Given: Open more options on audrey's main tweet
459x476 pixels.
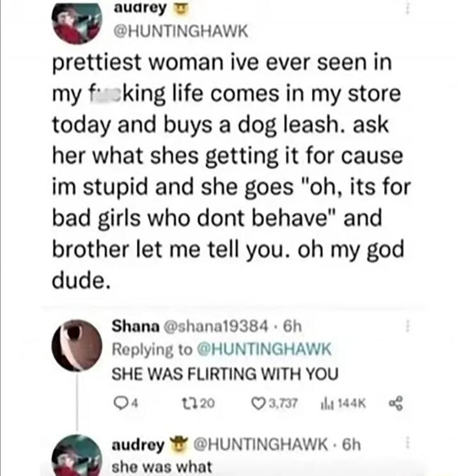Looking at the screenshot, I should (x=408, y=9).
